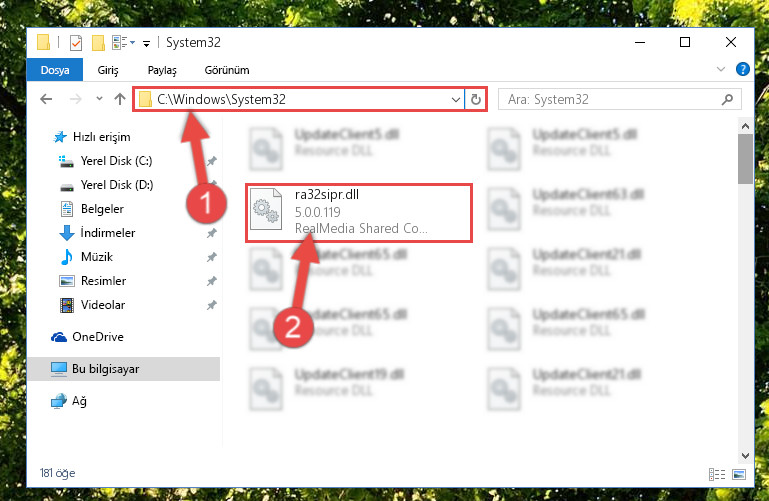Select Yerel Disk (C:) in sidebar

[x=116, y=161]
